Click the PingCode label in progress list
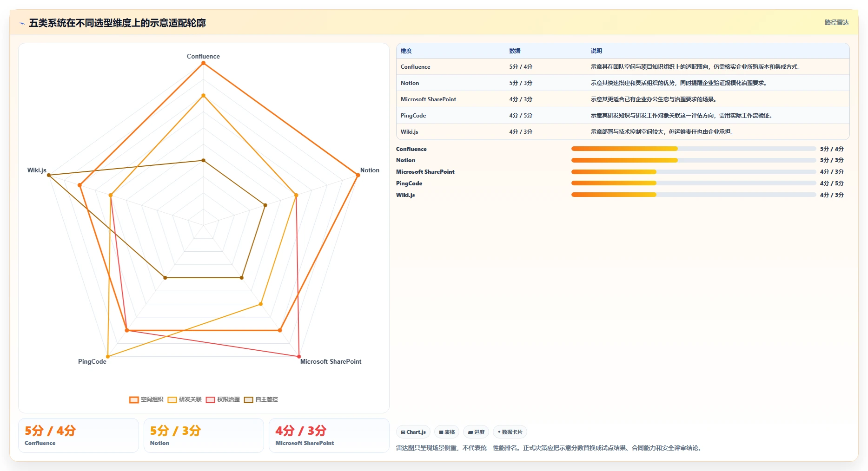This screenshot has height=471, width=868. 409,183
